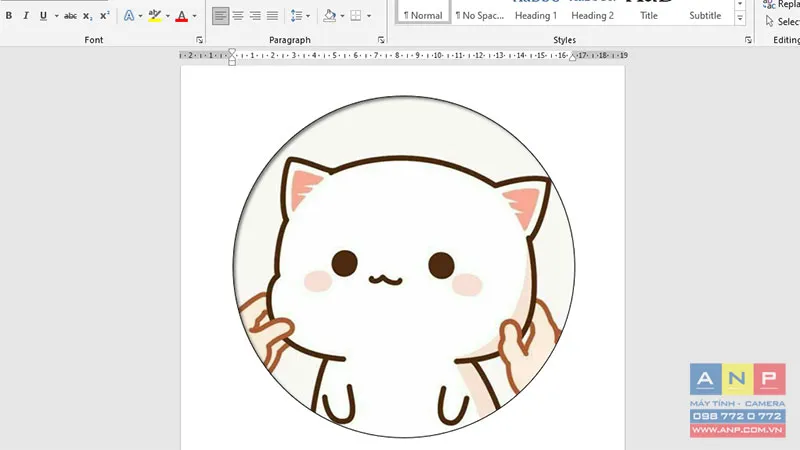Toggle underline formatting
Viewport: 800px width, 450px height.
(43, 16)
